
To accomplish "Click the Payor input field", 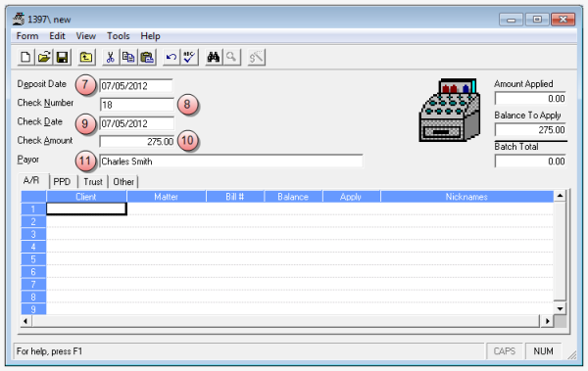I will click(231, 162).
